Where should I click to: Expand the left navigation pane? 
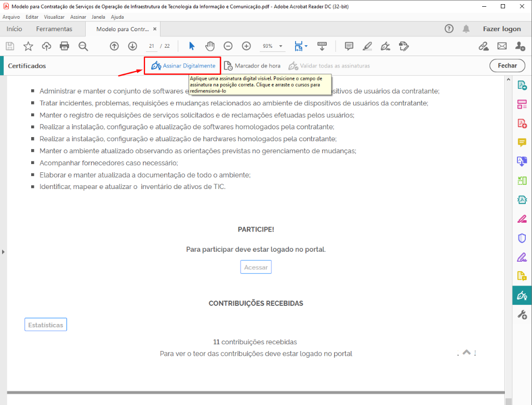point(3,252)
